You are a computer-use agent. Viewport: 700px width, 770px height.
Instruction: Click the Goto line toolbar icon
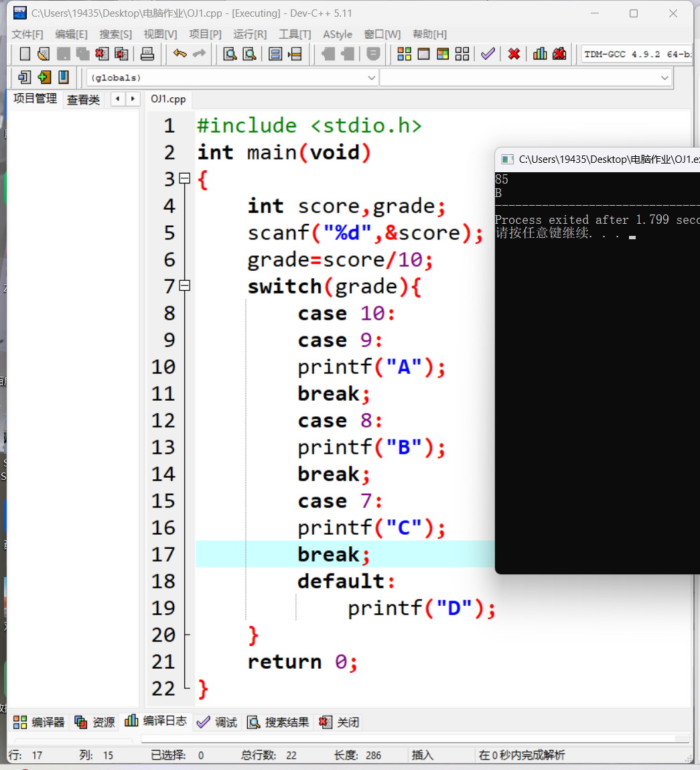pyautogui.click(x=295, y=54)
